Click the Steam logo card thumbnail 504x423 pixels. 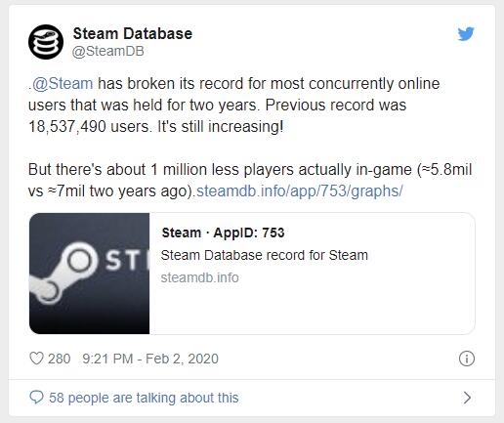(90, 274)
